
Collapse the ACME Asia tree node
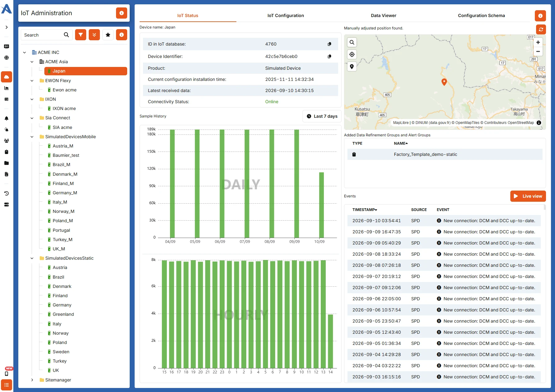pyautogui.click(x=32, y=62)
